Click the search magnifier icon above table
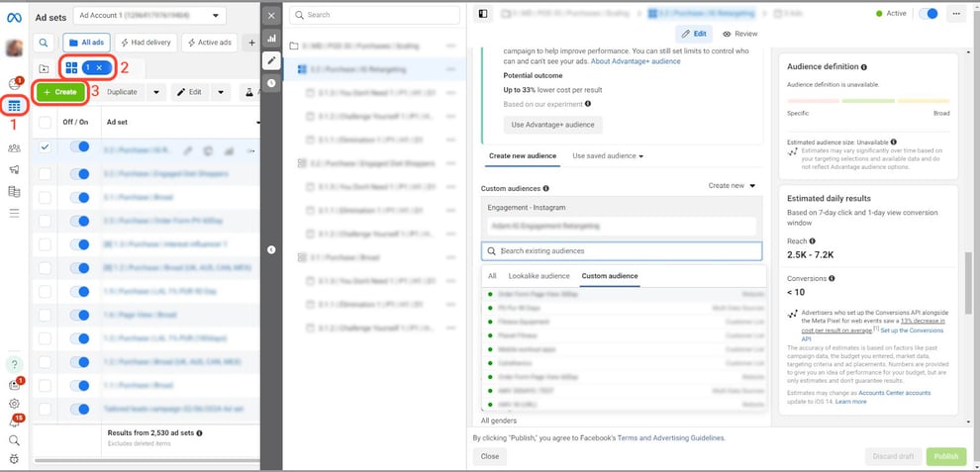The height and width of the screenshot is (472, 980). [x=45, y=43]
